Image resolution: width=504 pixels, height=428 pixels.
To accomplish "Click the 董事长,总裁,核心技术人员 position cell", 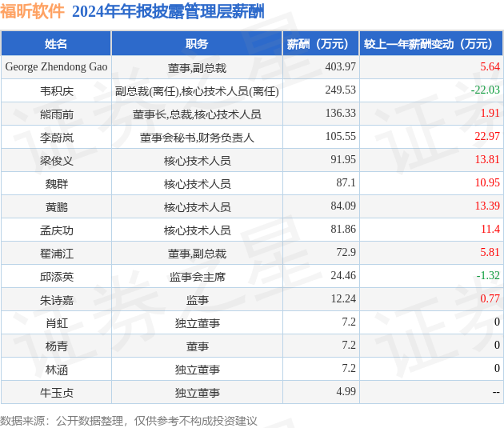I will pos(197,114).
